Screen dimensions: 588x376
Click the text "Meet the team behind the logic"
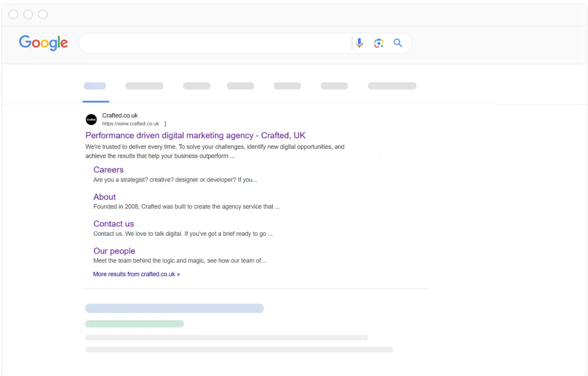click(134, 260)
